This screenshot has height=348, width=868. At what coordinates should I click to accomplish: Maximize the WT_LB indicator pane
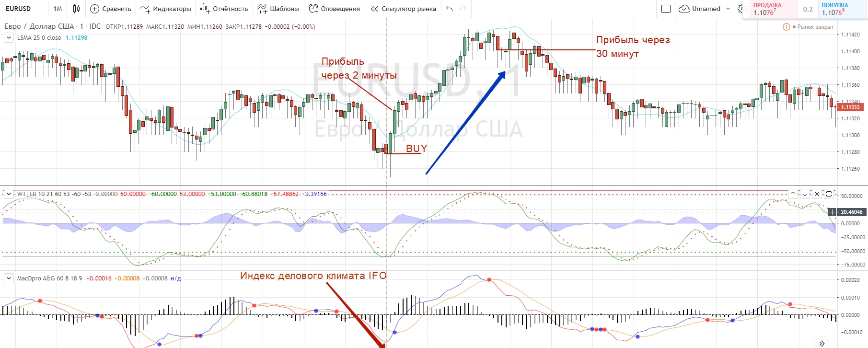click(829, 194)
